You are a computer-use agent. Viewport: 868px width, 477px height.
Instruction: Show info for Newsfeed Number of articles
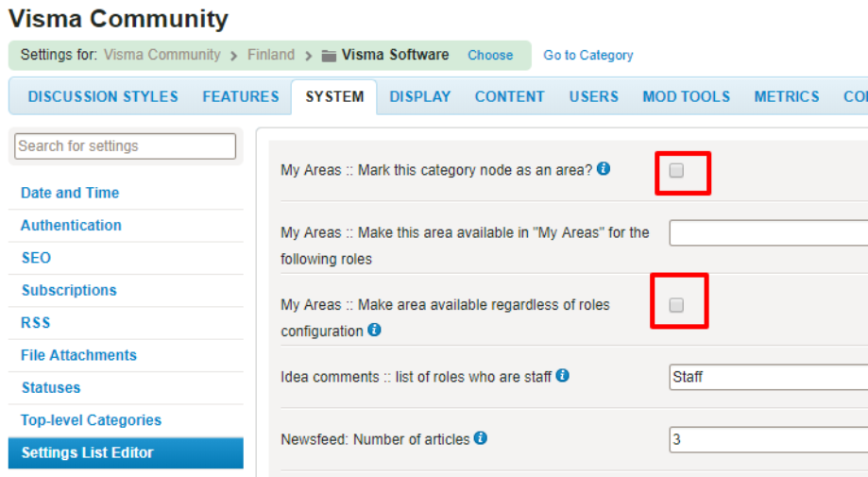coord(481,438)
